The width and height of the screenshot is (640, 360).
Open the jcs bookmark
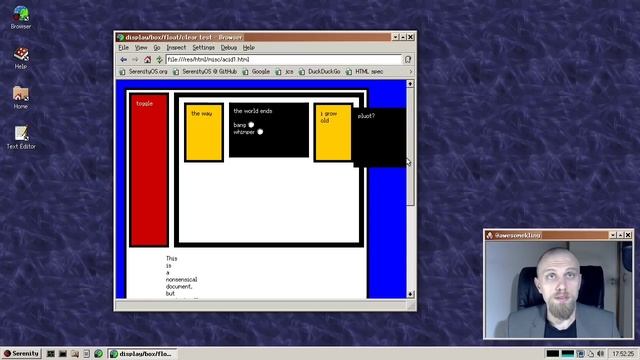click(x=284, y=72)
